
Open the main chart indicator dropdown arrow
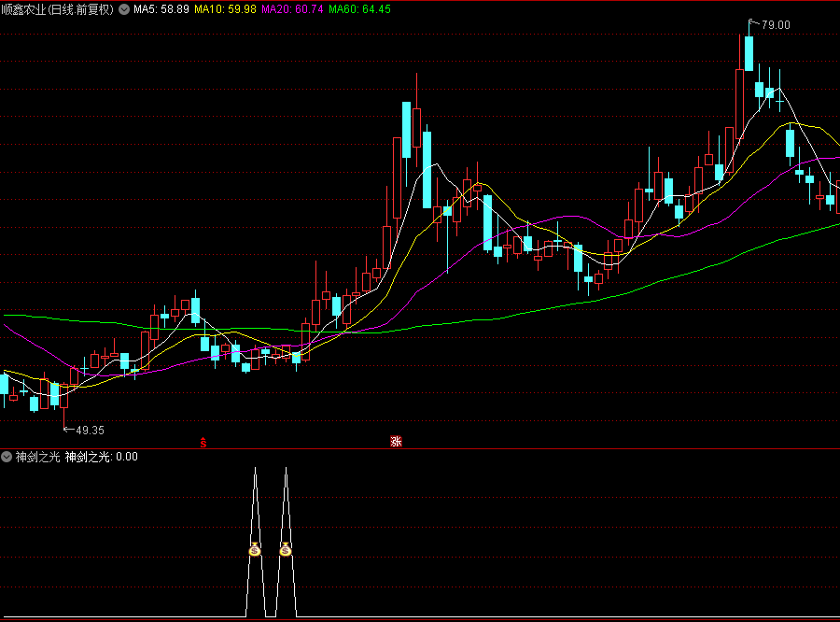click(x=124, y=9)
